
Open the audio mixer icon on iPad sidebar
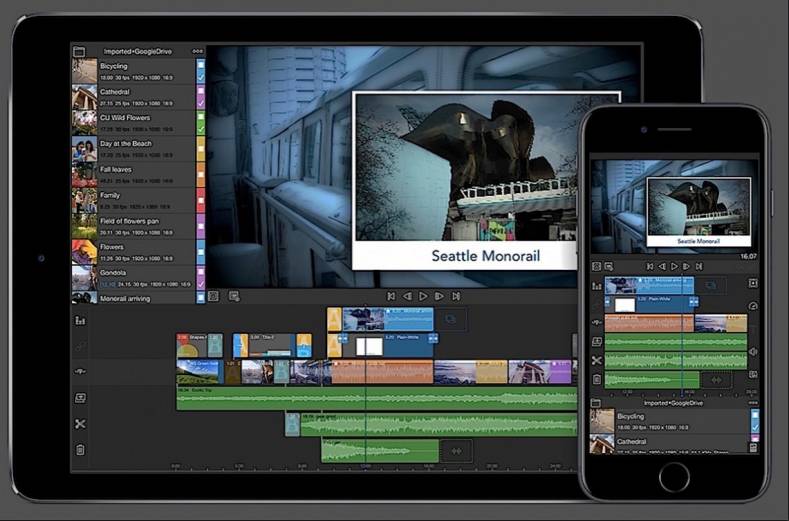80,320
